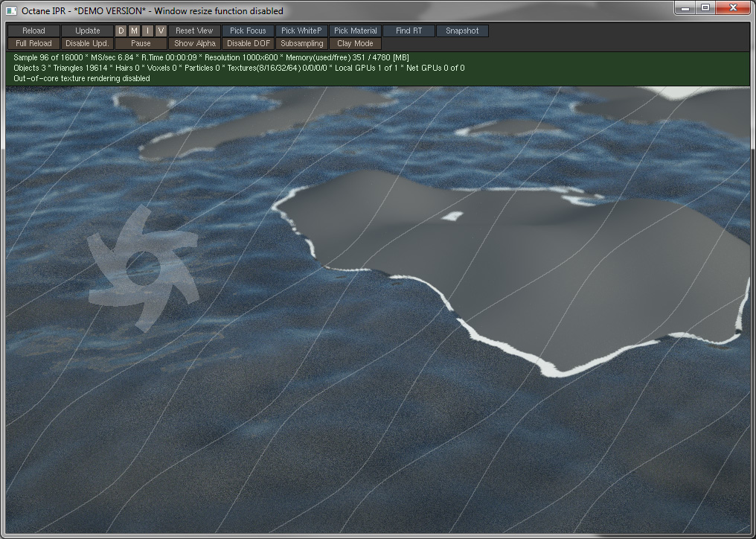This screenshot has height=539, width=756.
Task: Toggle Show Alpha
Action: (194, 43)
